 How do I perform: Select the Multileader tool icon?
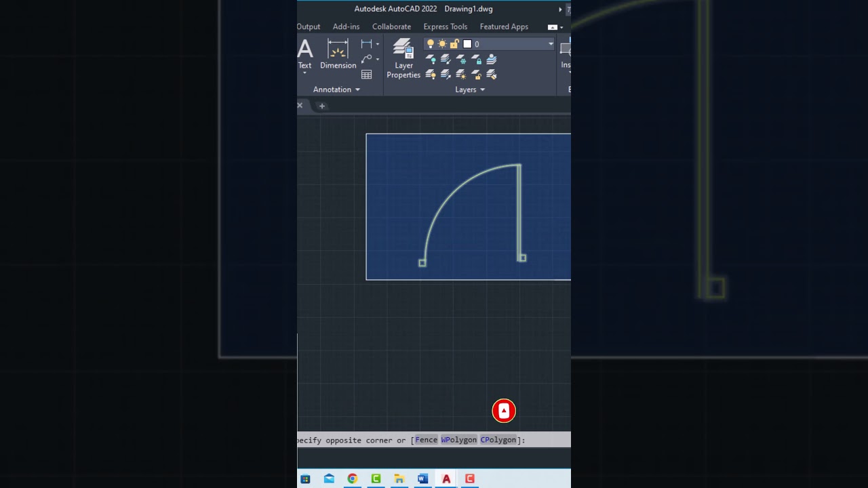(x=366, y=59)
